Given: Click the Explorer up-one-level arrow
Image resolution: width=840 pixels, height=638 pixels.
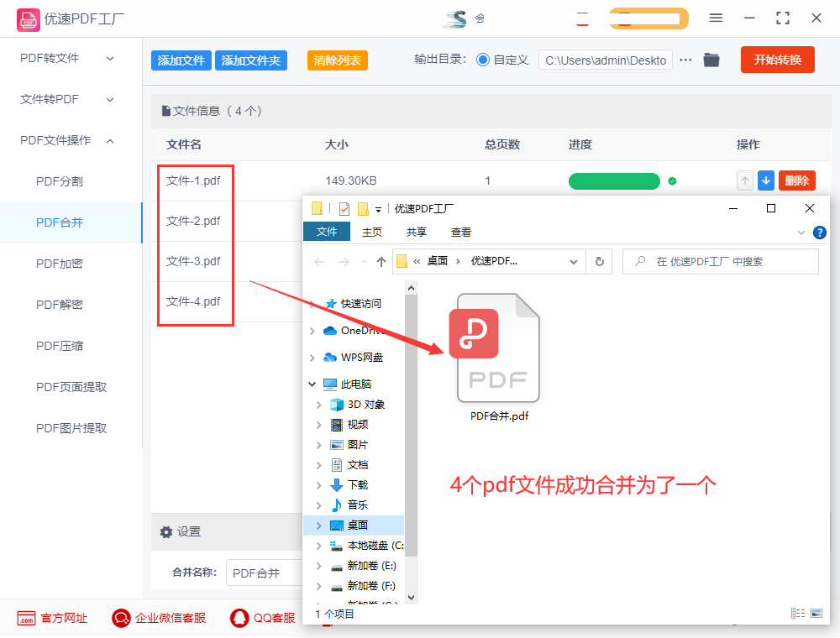Looking at the screenshot, I should coord(381,262).
